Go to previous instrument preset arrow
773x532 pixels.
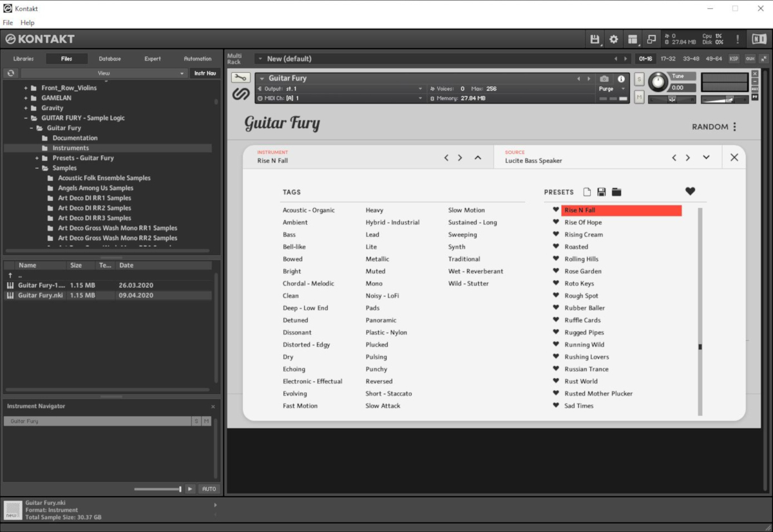[x=446, y=157]
